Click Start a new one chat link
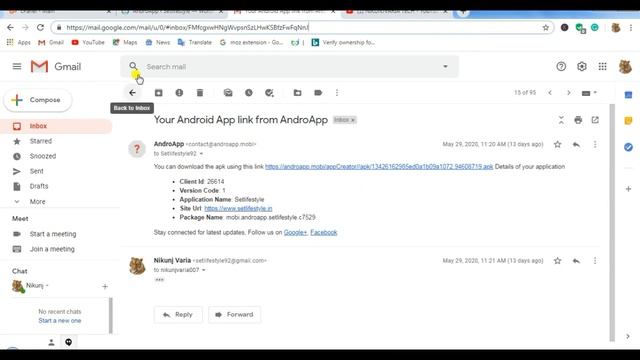This screenshot has height=360, width=640. click(x=60, y=320)
